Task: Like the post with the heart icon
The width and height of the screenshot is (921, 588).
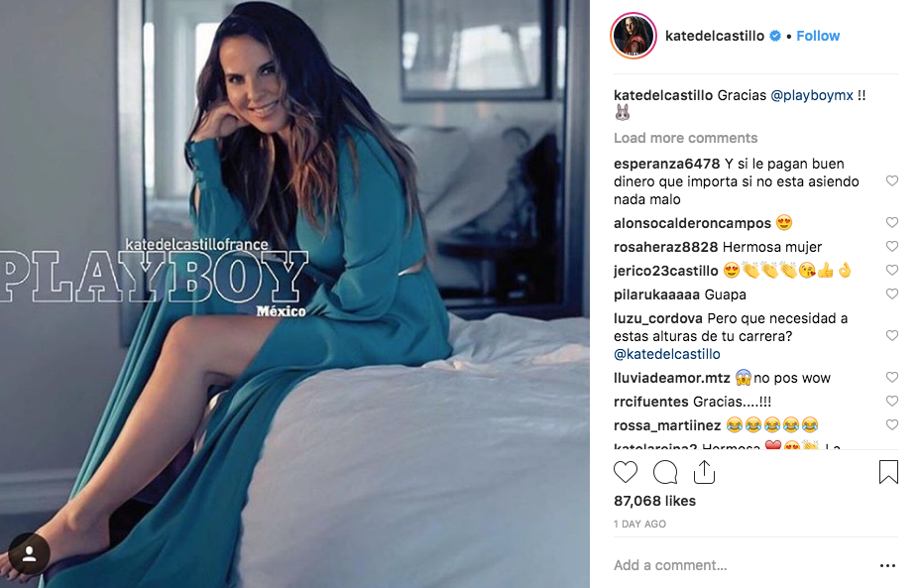Action: 625,472
